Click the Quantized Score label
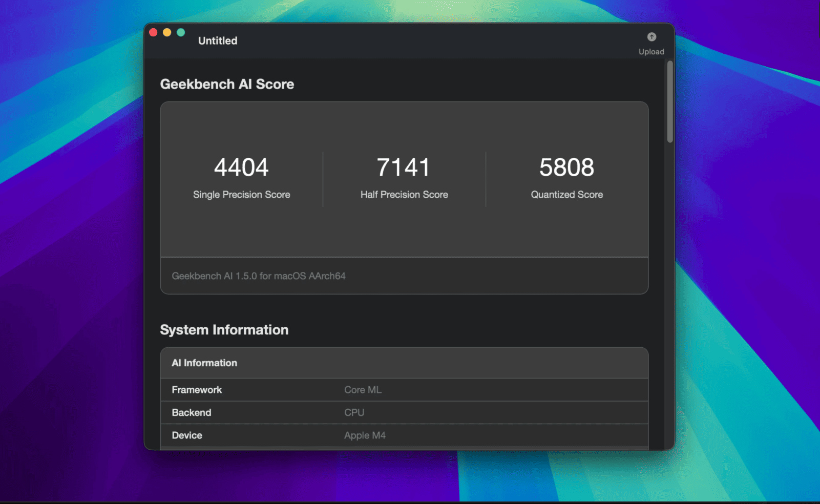Screen dimensions: 820x504 tap(567, 195)
